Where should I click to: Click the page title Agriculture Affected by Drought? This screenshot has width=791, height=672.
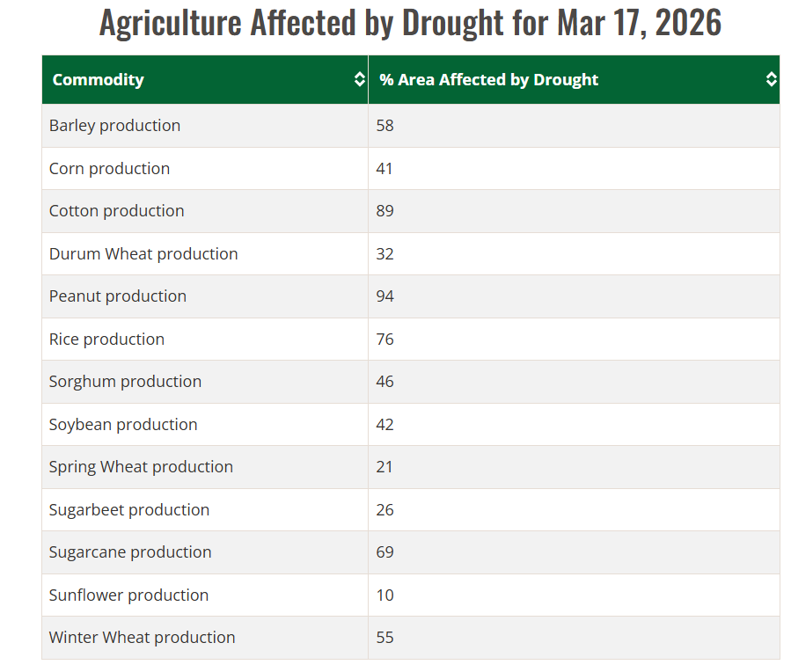pos(410,23)
